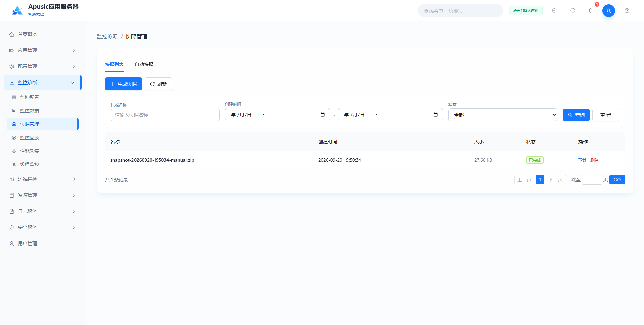Click snapshot-20260920-195034-manual.zip name
This screenshot has width=644, height=325.
coord(152,160)
